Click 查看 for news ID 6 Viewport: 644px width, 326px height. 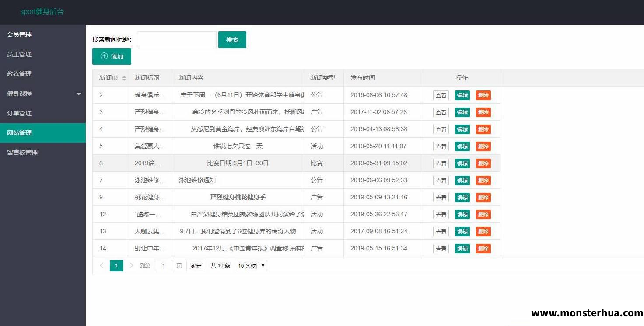click(441, 163)
